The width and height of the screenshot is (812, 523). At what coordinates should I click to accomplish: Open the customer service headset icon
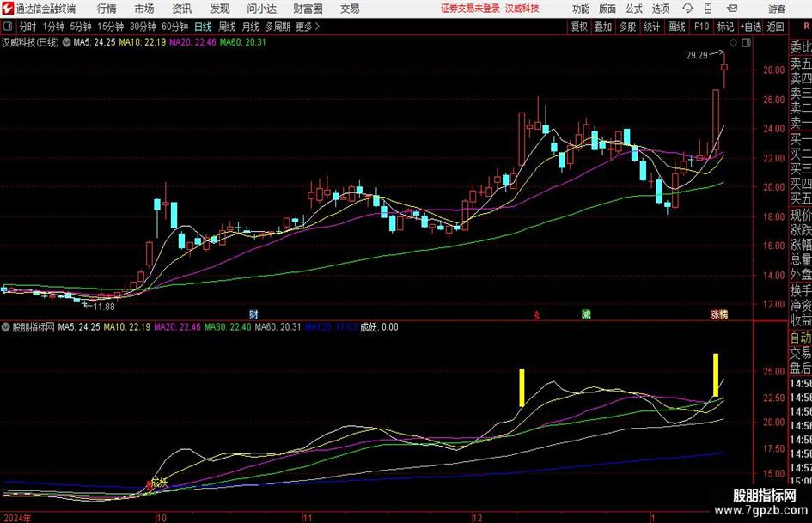click(x=687, y=9)
